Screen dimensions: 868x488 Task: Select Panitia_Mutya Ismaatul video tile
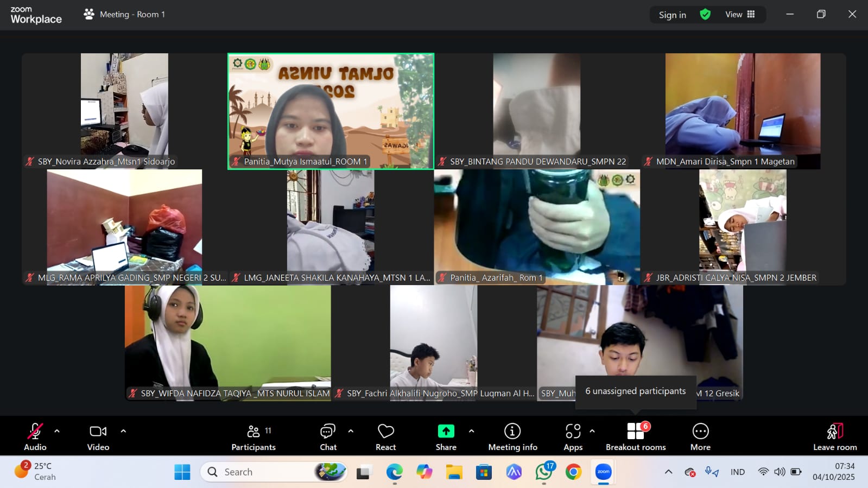331,111
